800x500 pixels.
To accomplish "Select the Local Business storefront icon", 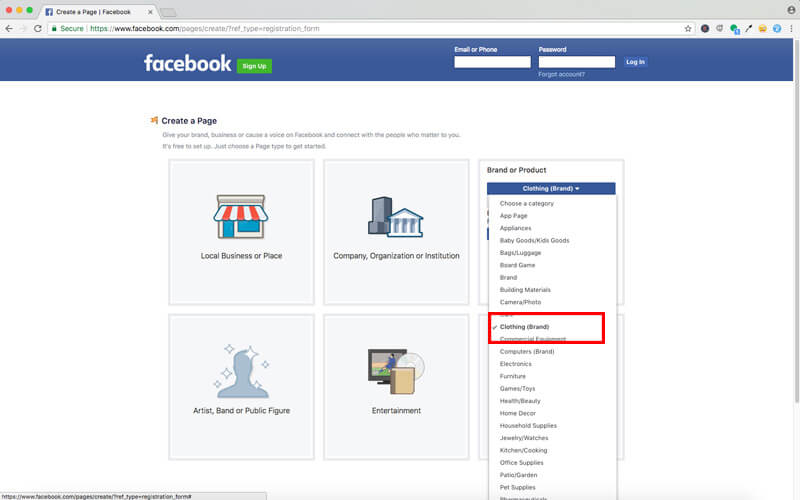I will [x=241, y=216].
